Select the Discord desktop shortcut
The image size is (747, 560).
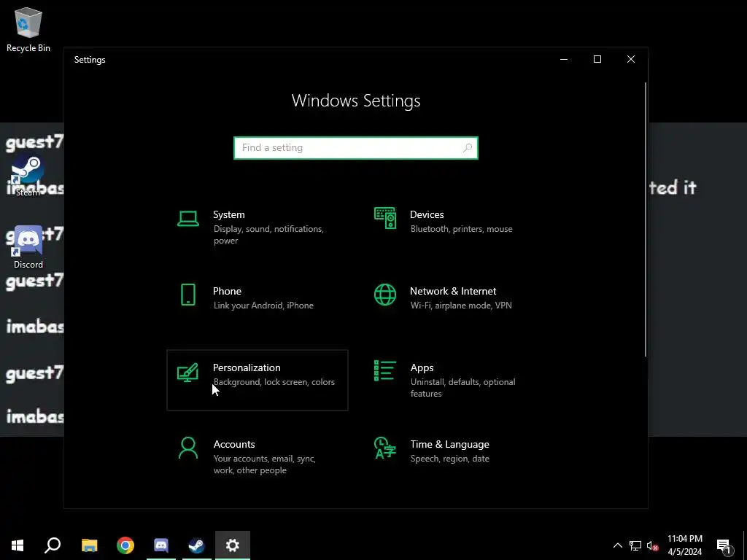(x=28, y=248)
